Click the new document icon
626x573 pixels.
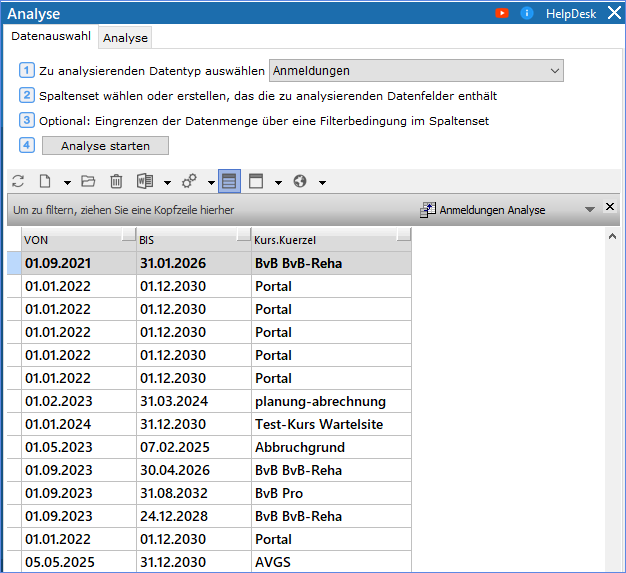45,181
